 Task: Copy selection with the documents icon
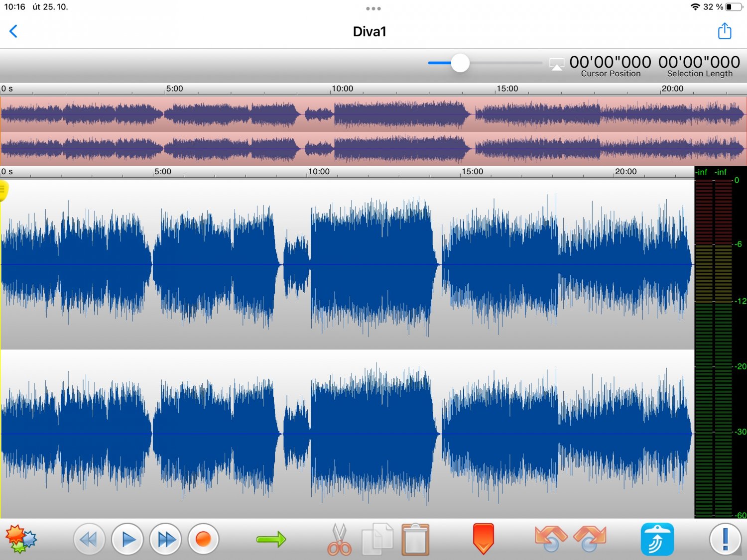[377, 539]
